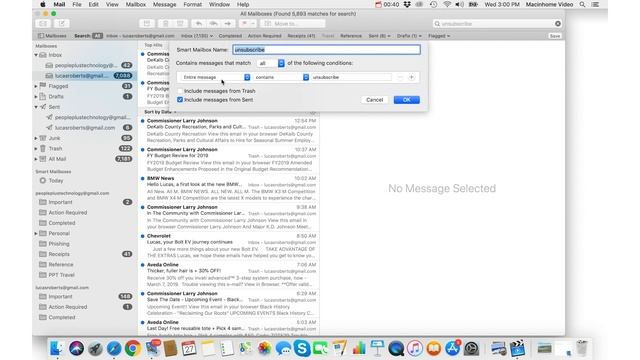Click the toolbar search field
Image resolution: width=640 pixels, height=360 pixels.
pos(497,24)
